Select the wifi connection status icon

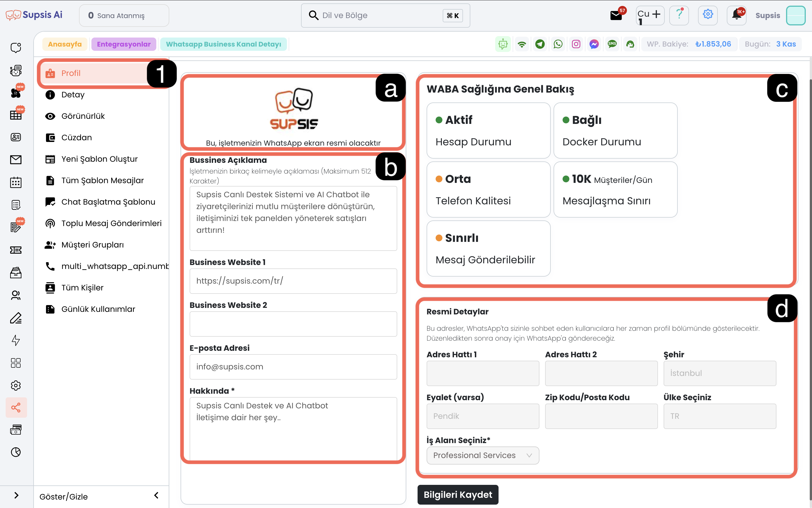click(522, 44)
